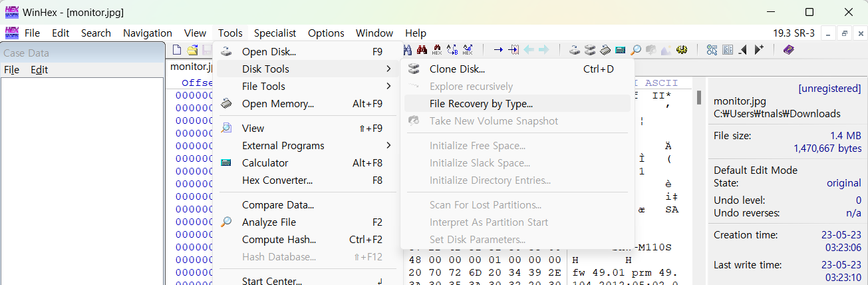Click the Go To Sector arrow icon
This screenshot has width=868, height=285.
click(x=513, y=50)
